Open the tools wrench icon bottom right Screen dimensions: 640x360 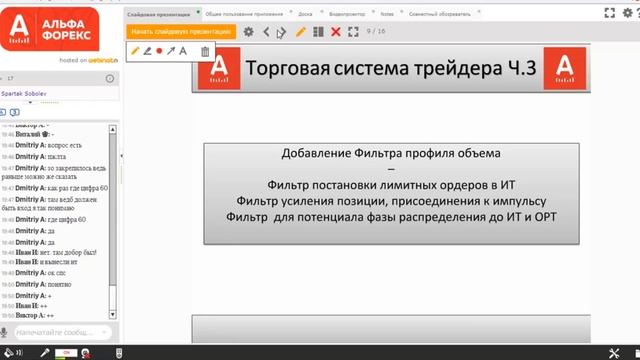click(614, 353)
